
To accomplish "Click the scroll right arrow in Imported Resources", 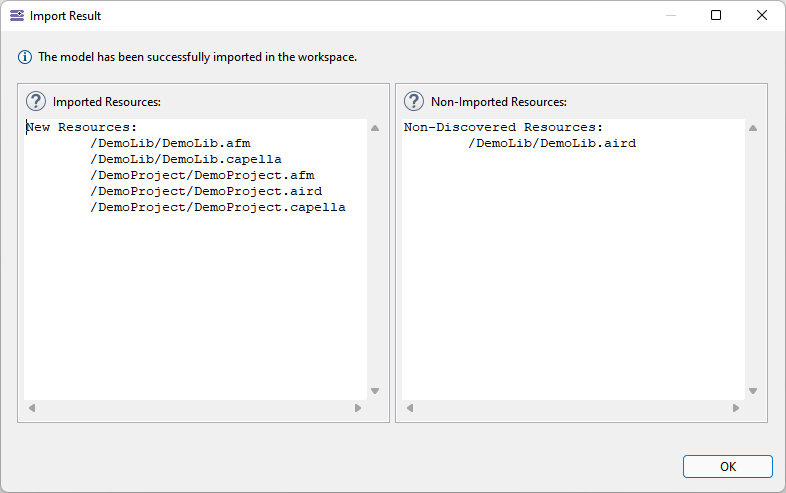I will [358, 408].
